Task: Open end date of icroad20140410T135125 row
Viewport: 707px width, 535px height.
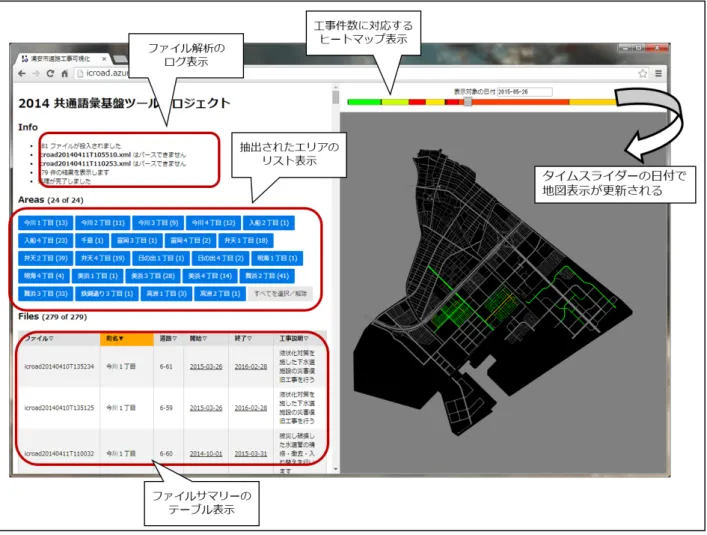Action: 251,408
